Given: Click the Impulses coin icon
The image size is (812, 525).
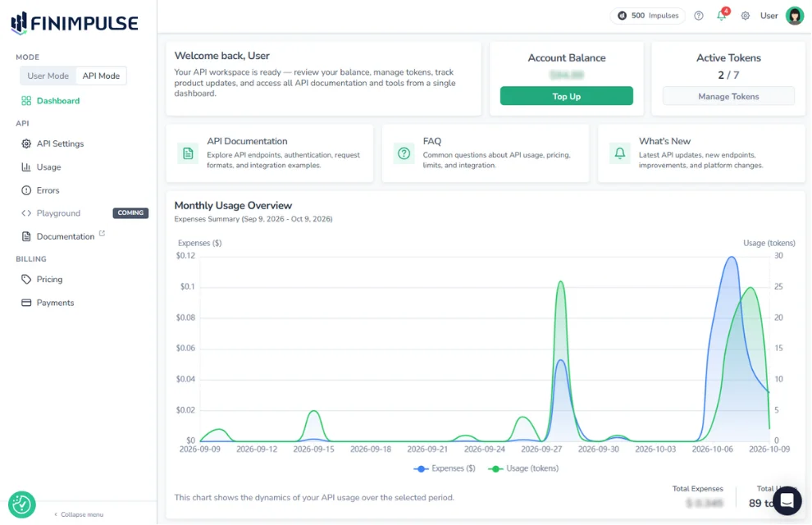Looking at the screenshot, I should coord(623,16).
